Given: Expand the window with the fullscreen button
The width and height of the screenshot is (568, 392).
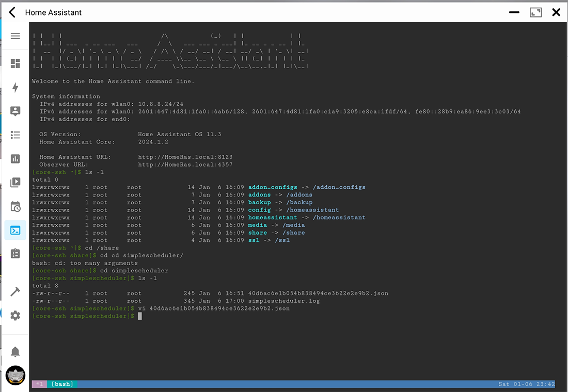Looking at the screenshot, I should point(535,12).
